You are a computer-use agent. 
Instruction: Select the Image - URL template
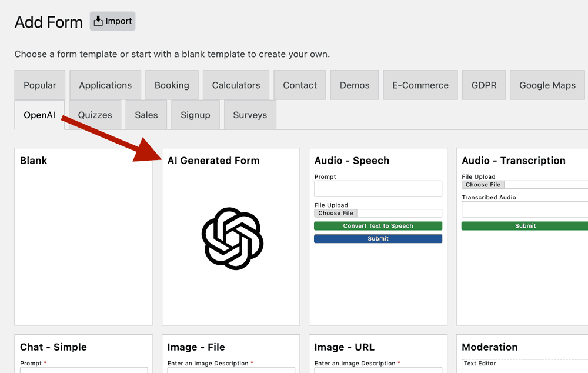378,354
